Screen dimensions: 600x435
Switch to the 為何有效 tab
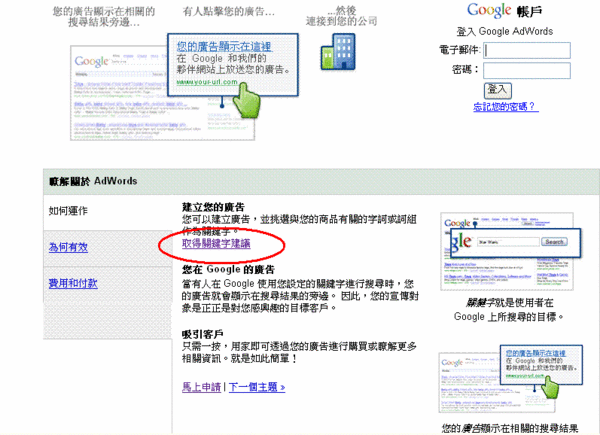68,248
